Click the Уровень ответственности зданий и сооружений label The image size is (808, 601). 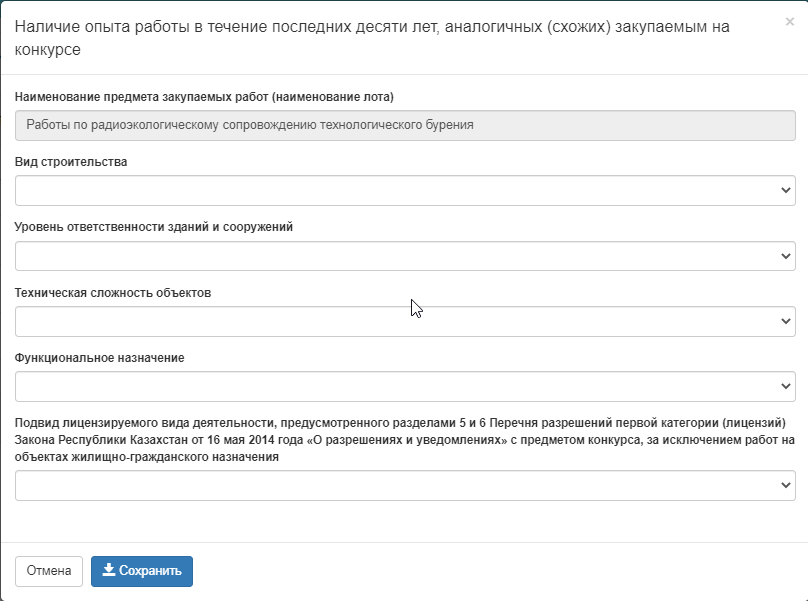tap(154, 227)
